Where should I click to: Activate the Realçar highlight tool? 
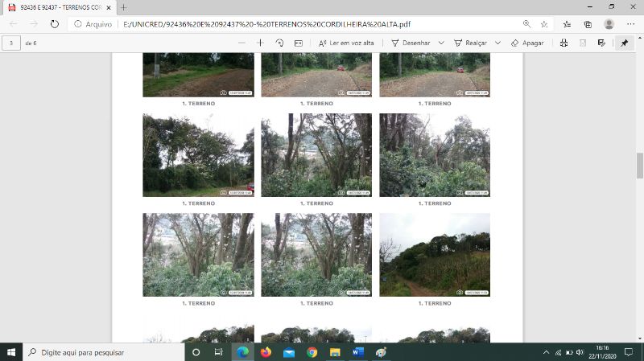pyautogui.click(x=470, y=43)
